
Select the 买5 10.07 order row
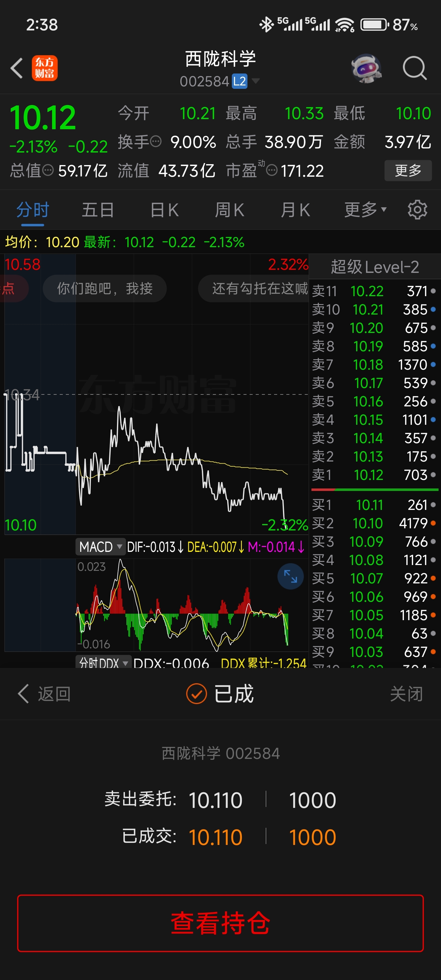pyautogui.click(x=375, y=579)
